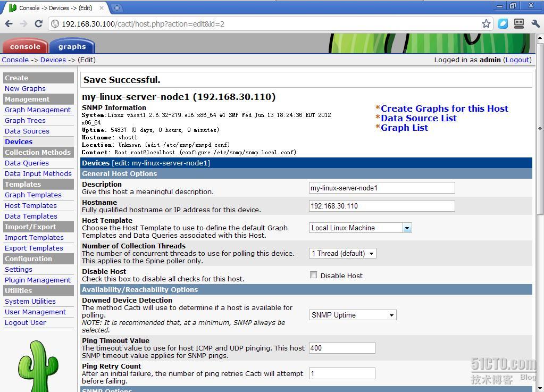This screenshot has width=544, height=392.
Task: Click the Devices breadcrumb link
Action: coord(53,60)
